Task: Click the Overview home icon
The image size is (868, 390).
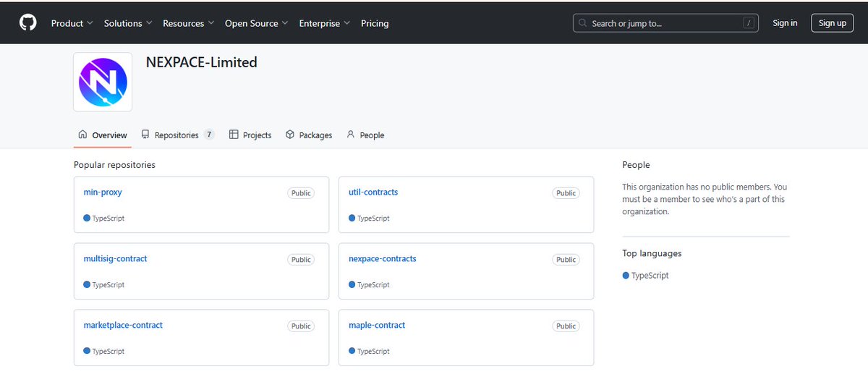Action: click(82, 135)
